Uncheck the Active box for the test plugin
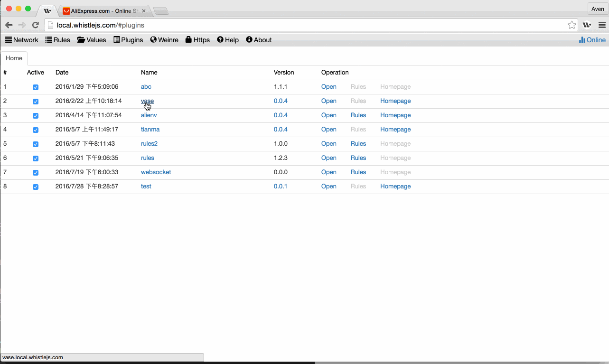 coord(36,187)
